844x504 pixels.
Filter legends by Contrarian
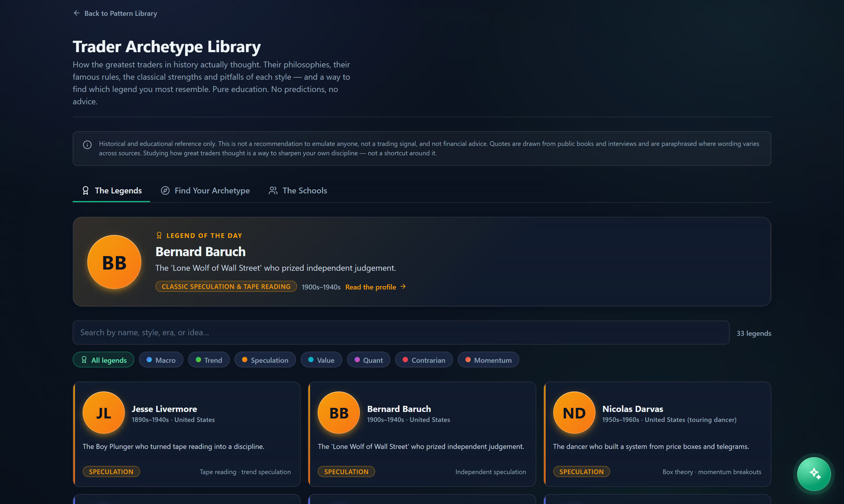pos(424,360)
